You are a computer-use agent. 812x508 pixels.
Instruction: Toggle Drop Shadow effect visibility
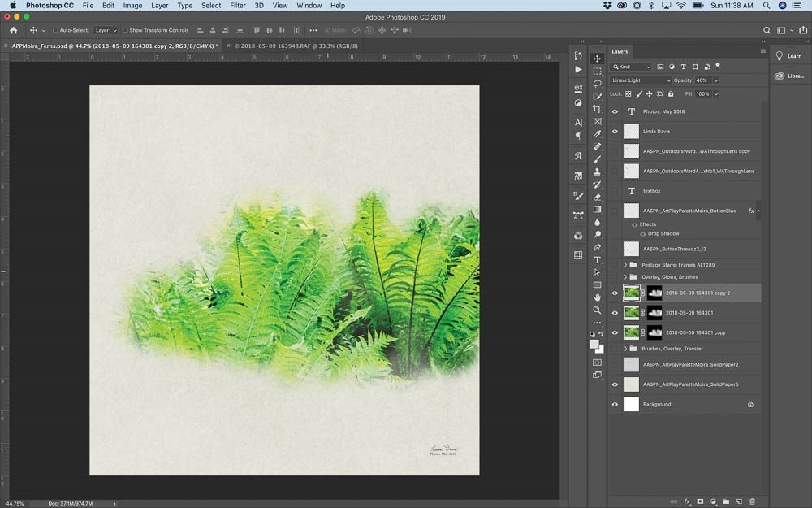[x=642, y=234]
